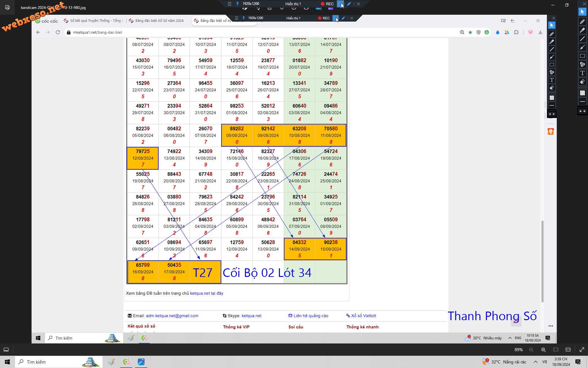Open the ketqua.net tại đây link
Viewport: 588px width, 368px height.
207,293
